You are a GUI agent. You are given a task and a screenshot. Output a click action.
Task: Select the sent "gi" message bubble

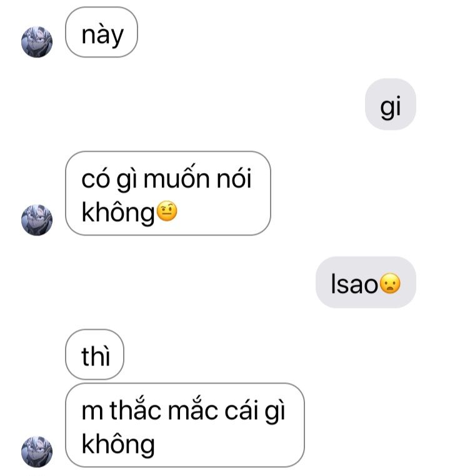[390, 104]
